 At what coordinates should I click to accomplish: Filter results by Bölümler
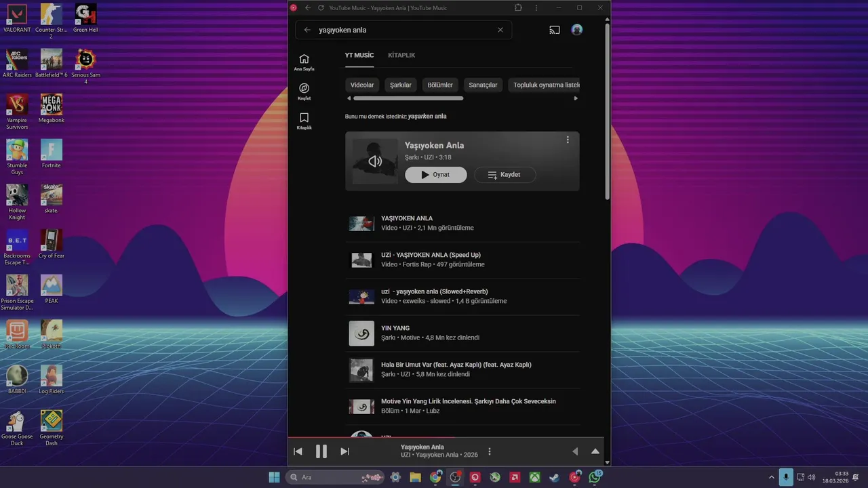440,85
